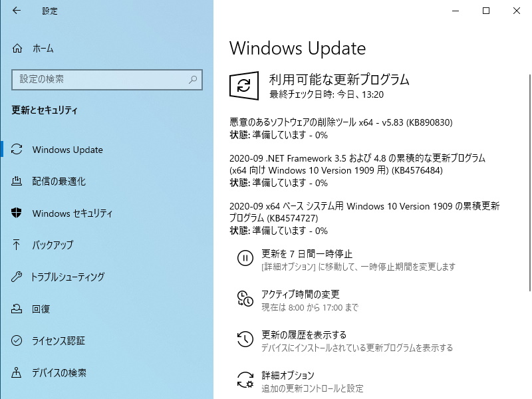This screenshot has height=399, width=532.
Task: Click the .NET Framework KB4576484 update title
Action: [357, 164]
